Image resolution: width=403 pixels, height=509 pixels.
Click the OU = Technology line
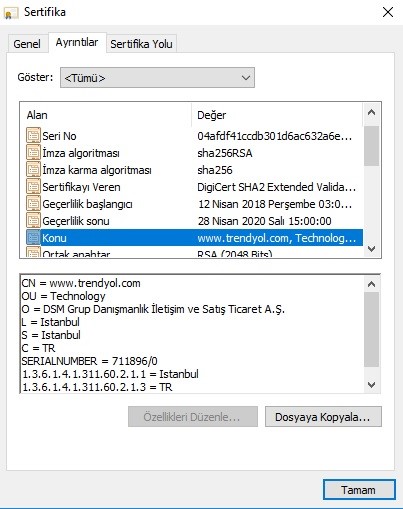tap(63, 296)
